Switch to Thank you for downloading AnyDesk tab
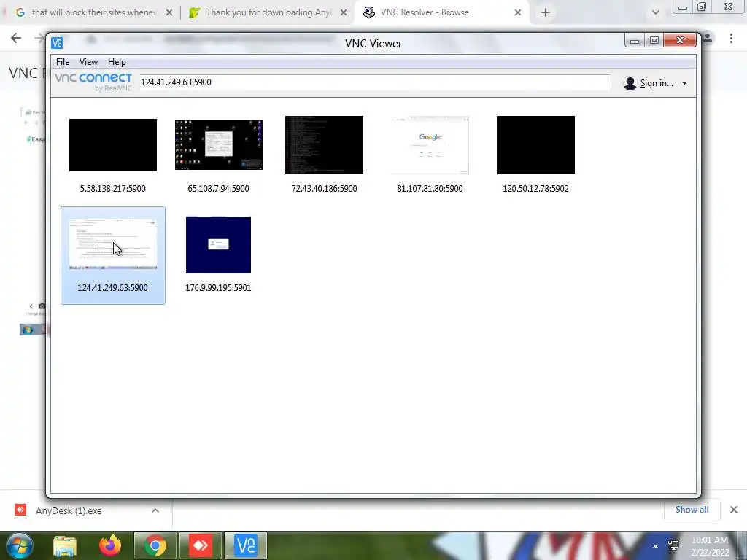The height and width of the screenshot is (560, 747). coord(268,12)
